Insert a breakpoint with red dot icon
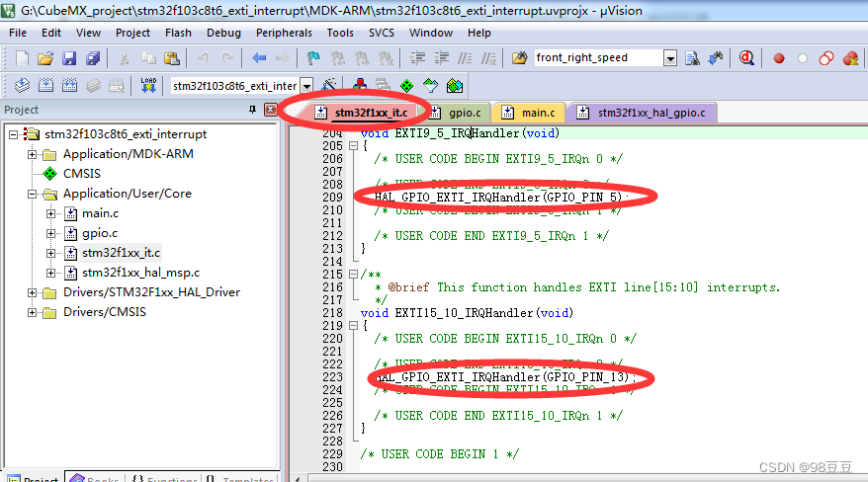This screenshot has height=482, width=868. click(x=779, y=58)
